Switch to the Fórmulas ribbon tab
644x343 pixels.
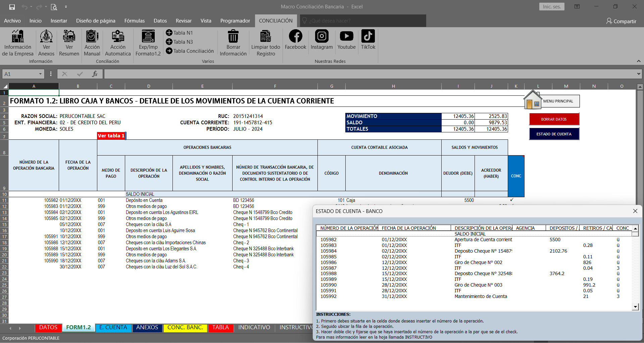coord(135,21)
